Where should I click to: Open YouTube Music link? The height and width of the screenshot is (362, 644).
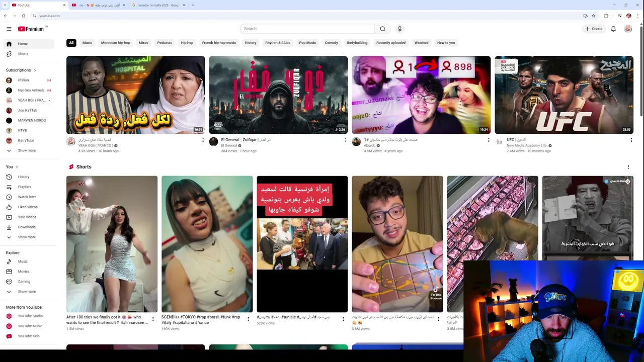pos(28,326)
